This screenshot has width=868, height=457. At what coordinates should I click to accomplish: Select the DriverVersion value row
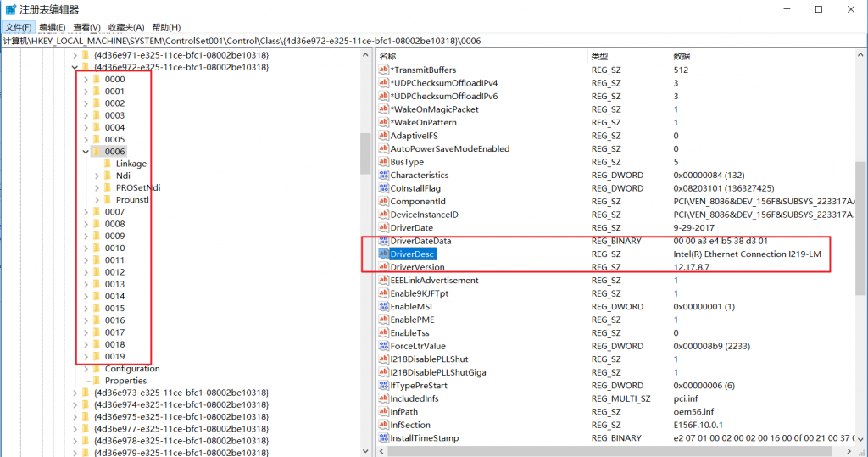[421, 267]
